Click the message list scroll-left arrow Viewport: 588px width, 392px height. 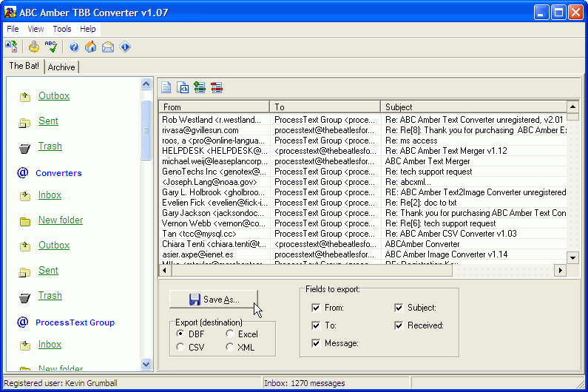165,270
